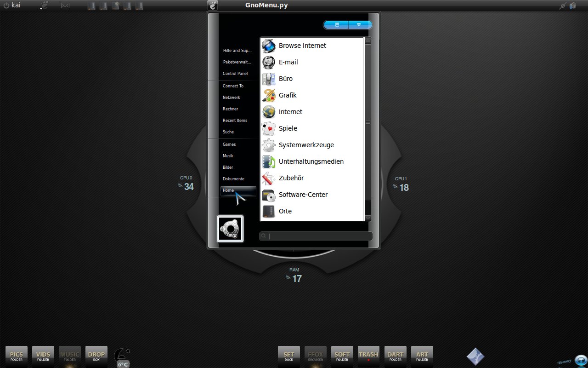Open the MUSIC folder dock icon
The image size is (588, 368).
pyautogui.click(x=70, y=356)
